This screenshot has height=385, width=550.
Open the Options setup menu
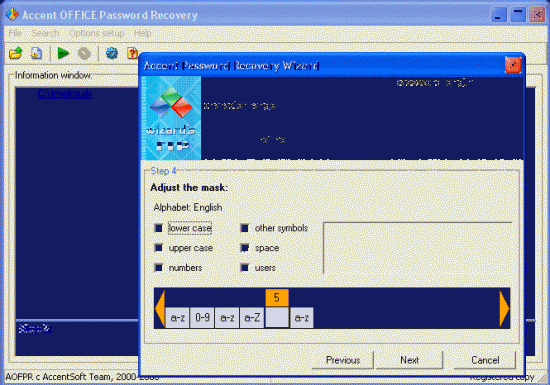[96, 33]
